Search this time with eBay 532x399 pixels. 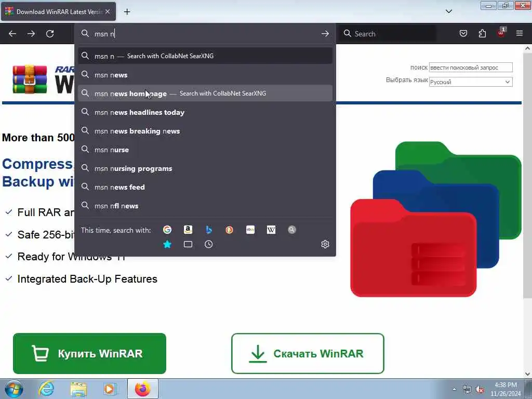250,230
